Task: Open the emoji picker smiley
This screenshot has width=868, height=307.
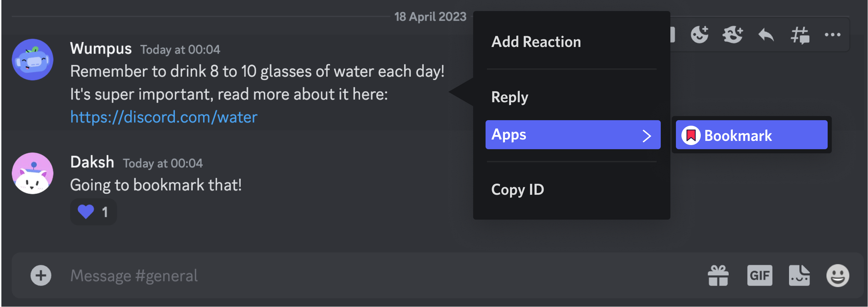Action: click(837, 275)
